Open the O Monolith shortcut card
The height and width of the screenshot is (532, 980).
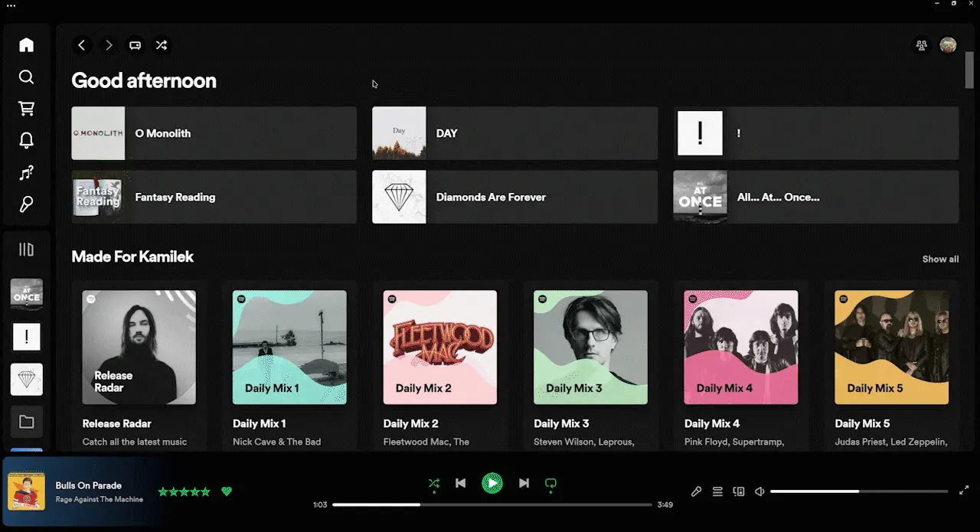pyautogui.click(x=214, y=133)
